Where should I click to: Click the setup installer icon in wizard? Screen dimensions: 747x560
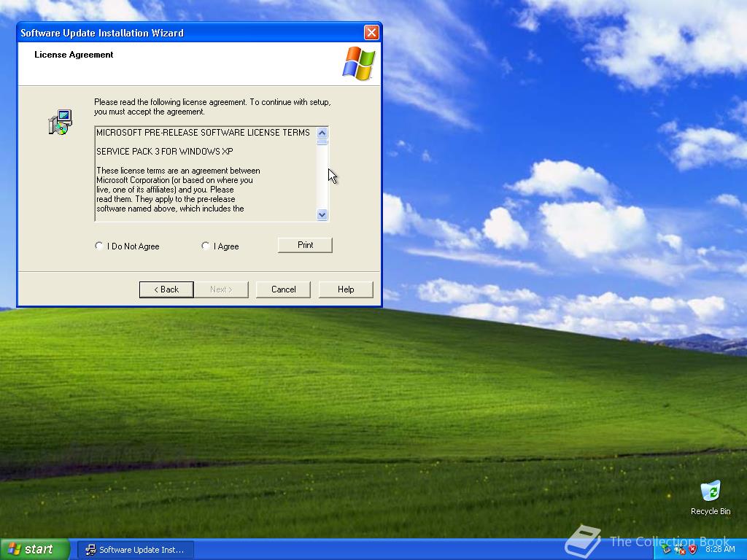pos(61,122)
